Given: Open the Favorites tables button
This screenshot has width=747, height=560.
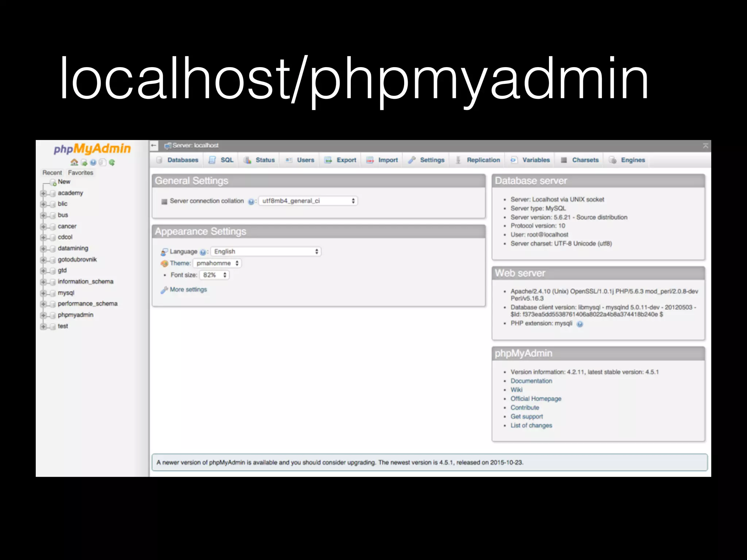Looking at the screenshot, I should click(81, 173).
